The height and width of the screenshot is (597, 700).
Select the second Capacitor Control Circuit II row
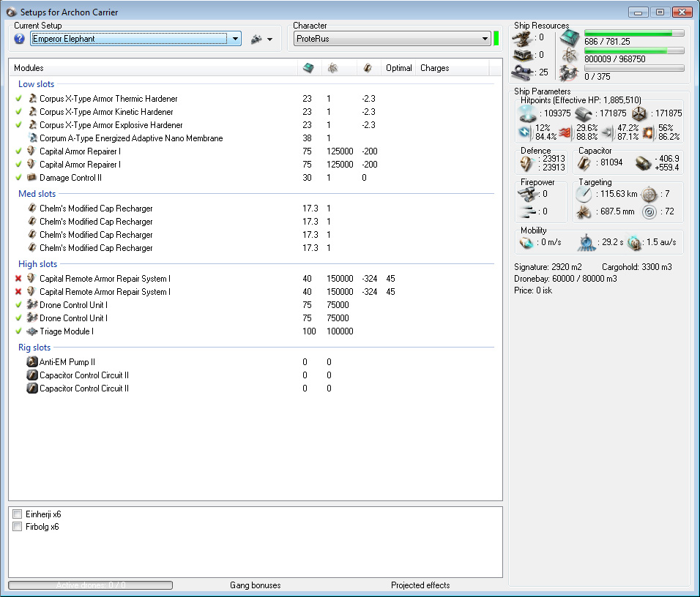coord(252,388)
